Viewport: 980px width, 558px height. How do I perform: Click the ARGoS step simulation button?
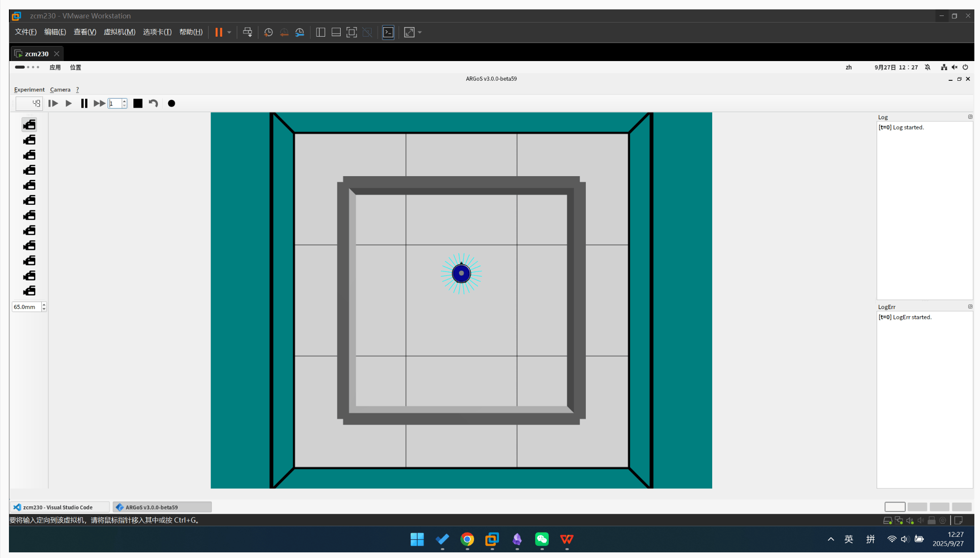coord(53,103)
